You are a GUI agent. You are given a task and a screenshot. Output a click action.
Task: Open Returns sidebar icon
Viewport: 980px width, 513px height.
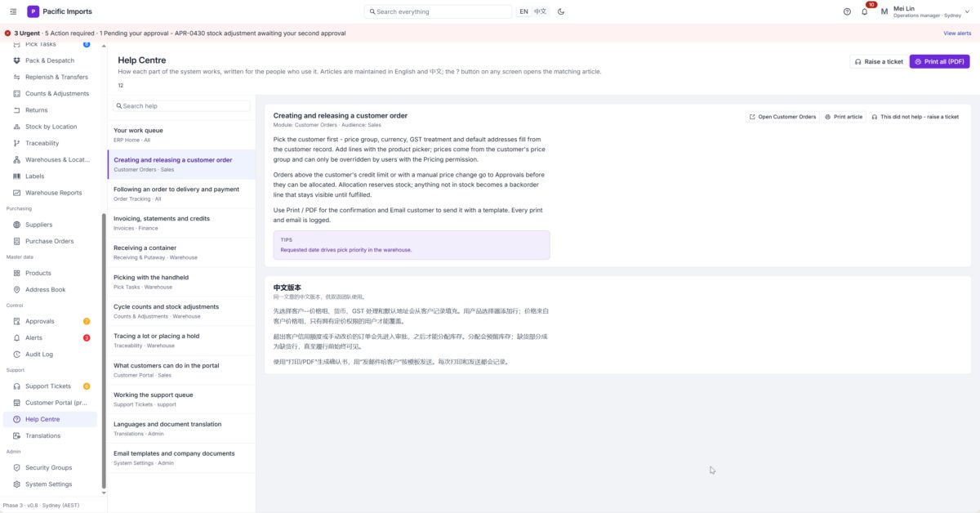coord(17,110)
